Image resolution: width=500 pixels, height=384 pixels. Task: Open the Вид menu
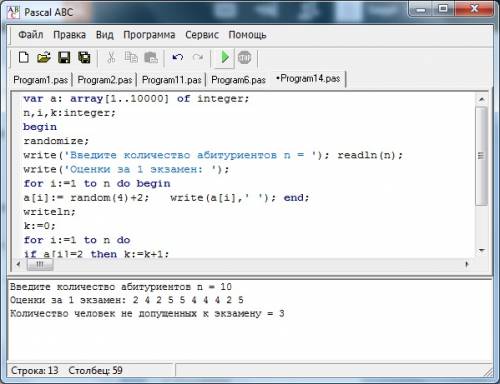105,35
